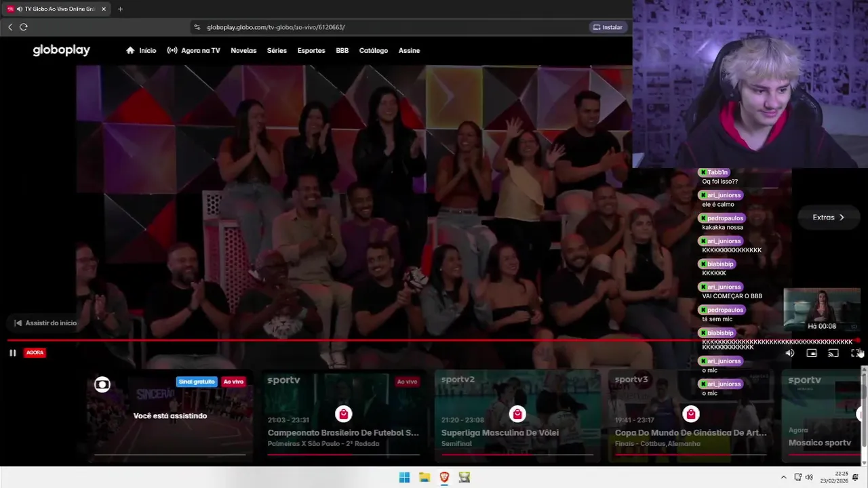
Task: Click the browser back arrow
Action: pos(10,27)
